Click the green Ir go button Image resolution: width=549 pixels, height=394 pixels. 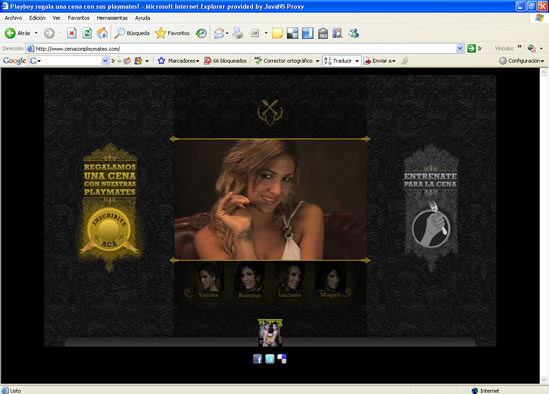474,48
